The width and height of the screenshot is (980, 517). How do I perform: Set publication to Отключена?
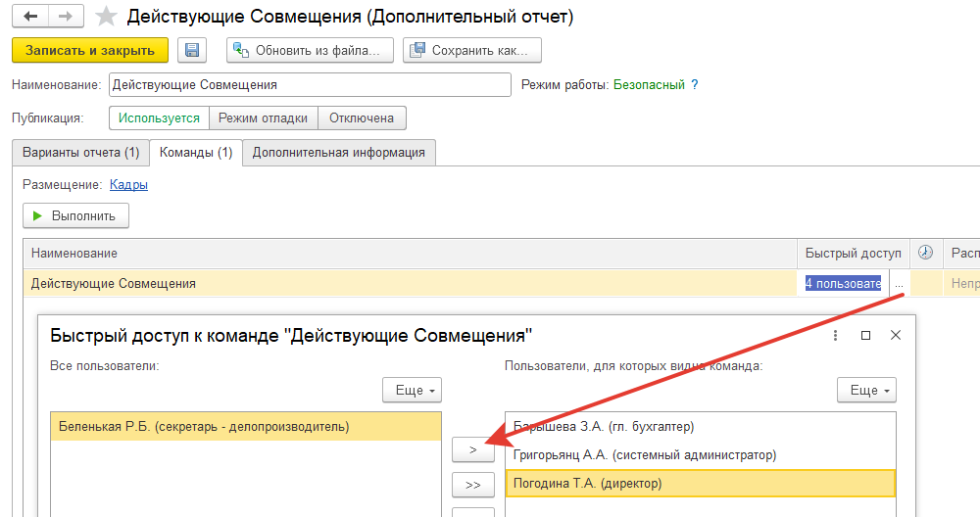pyautogui.click(x=362, y=118)
